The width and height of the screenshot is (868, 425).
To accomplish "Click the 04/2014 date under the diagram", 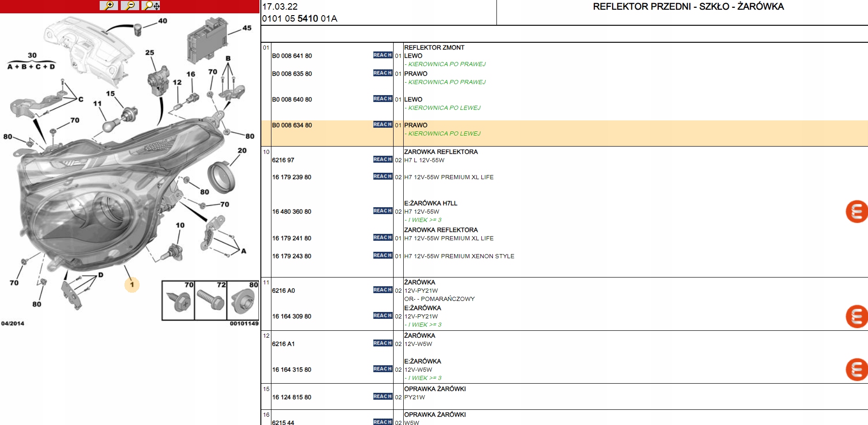I will (12, 323).
